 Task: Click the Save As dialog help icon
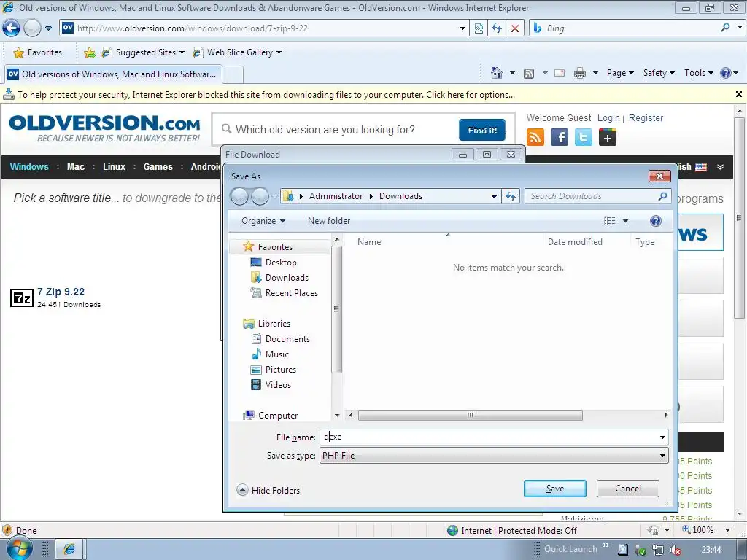coord(656,220)
